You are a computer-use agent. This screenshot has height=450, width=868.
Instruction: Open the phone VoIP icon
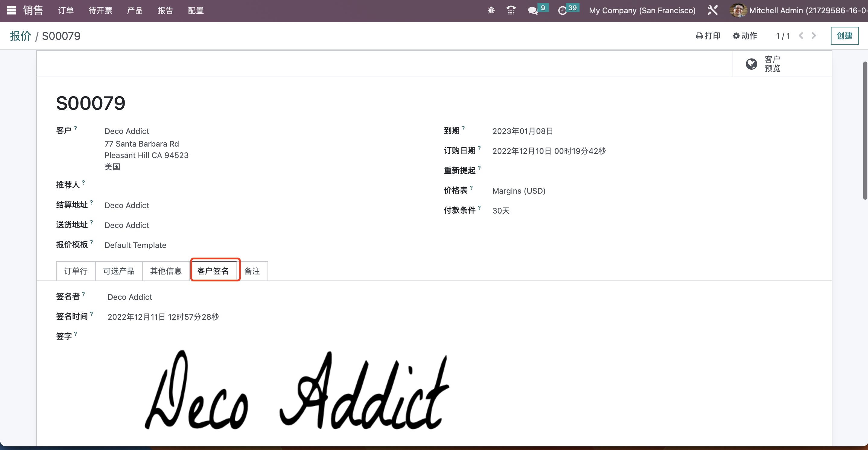[511, 11]
